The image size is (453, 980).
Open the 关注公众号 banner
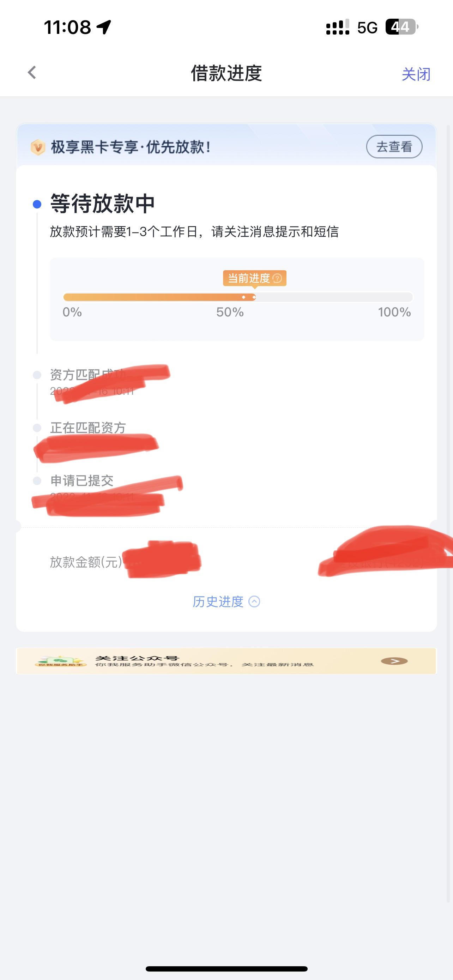(226, 661)
